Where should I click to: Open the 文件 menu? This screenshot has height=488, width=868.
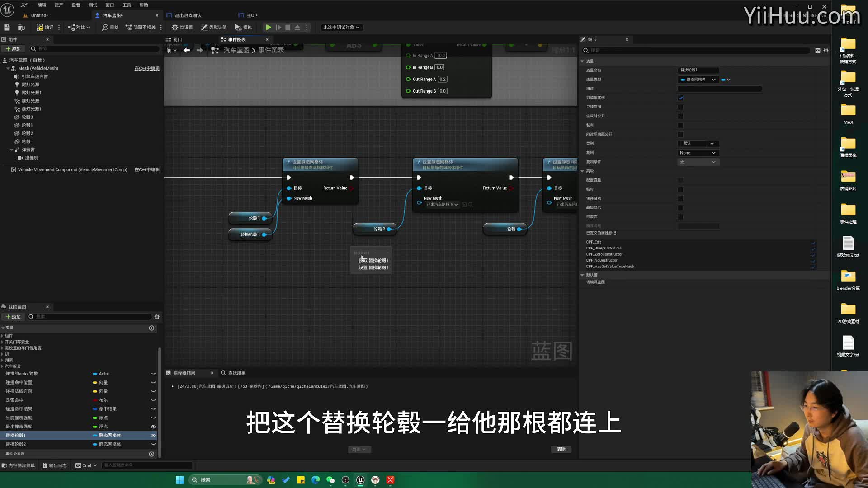(x=25, y=5)
